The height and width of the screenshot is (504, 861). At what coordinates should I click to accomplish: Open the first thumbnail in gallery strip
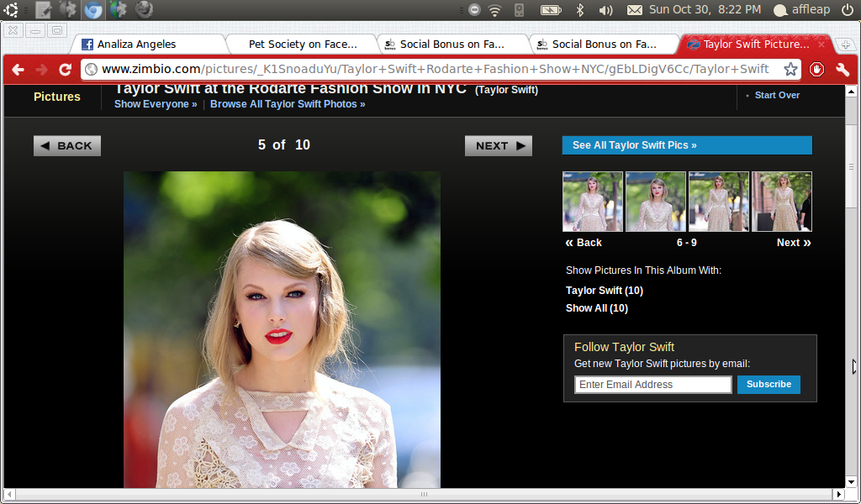pos(593,202)
